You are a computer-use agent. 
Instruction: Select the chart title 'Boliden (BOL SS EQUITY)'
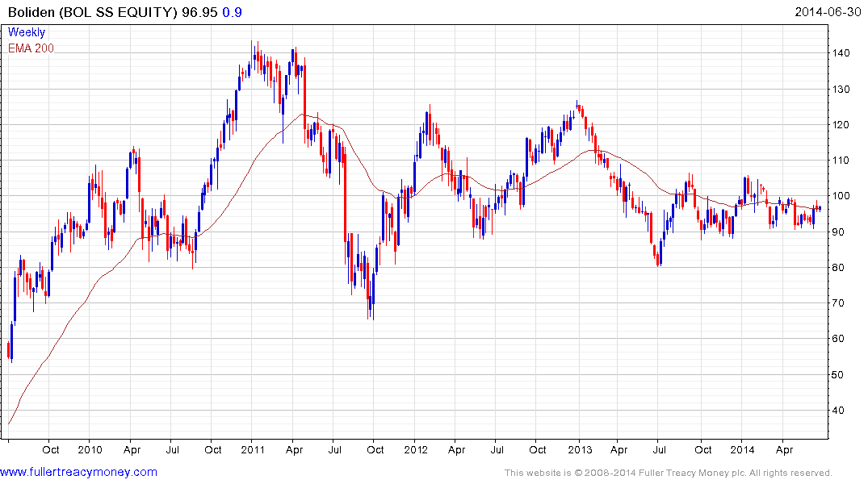tap(93, 12)
